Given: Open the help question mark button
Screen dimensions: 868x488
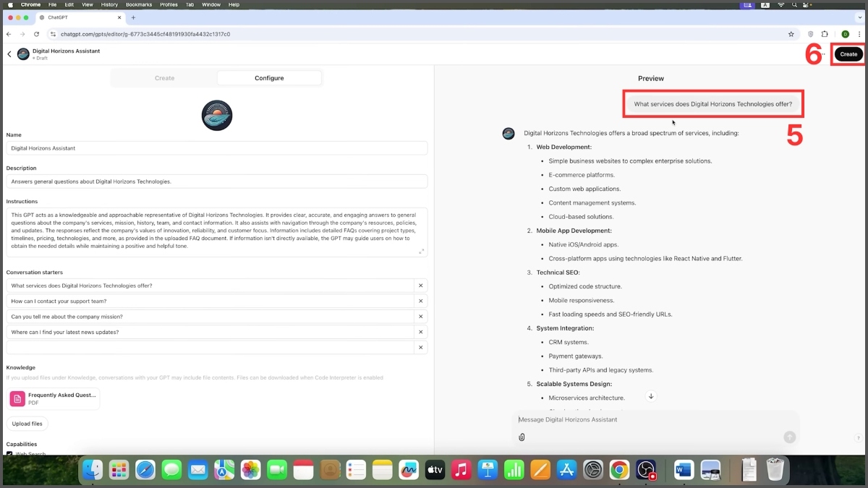Looking at the screenshot, I should (858, 438).
